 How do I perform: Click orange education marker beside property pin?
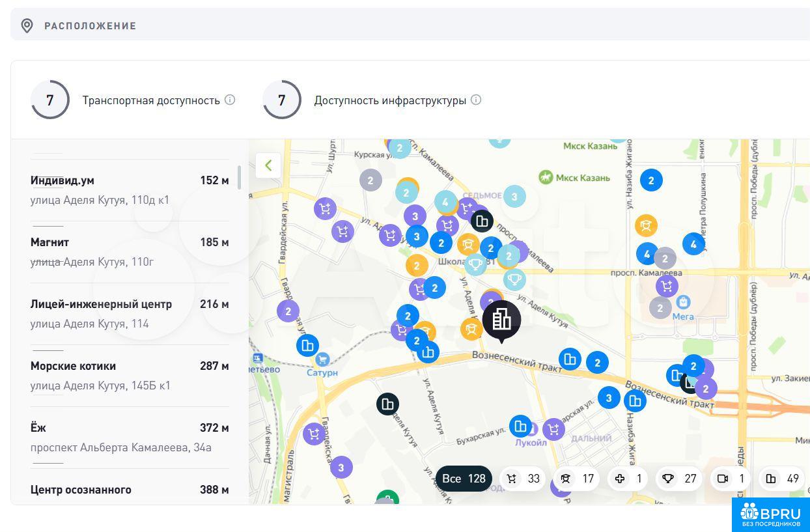[471, 329]
